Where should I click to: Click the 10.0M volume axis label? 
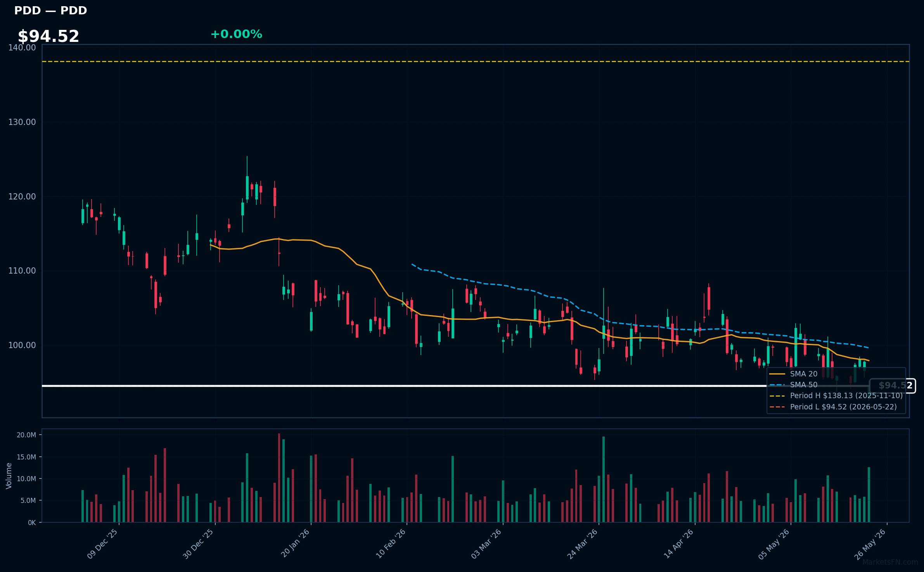tap(26, 479)
